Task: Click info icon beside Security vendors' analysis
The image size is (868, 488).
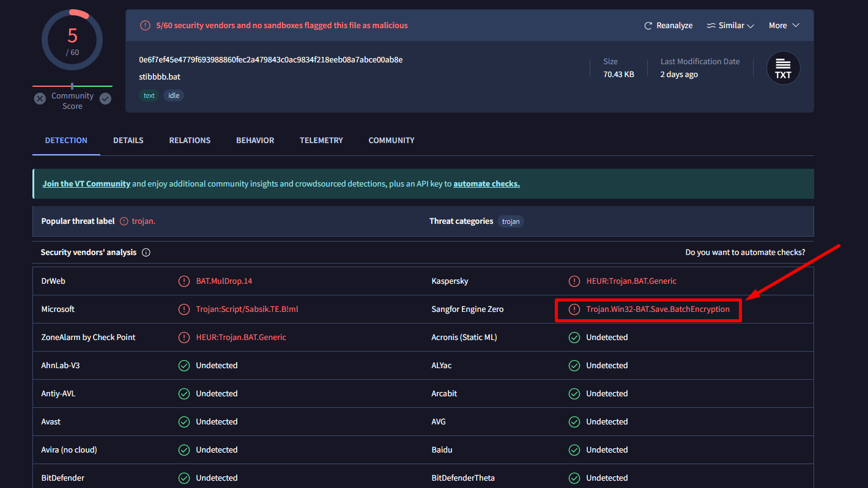Action: click(x=146, y=253)
